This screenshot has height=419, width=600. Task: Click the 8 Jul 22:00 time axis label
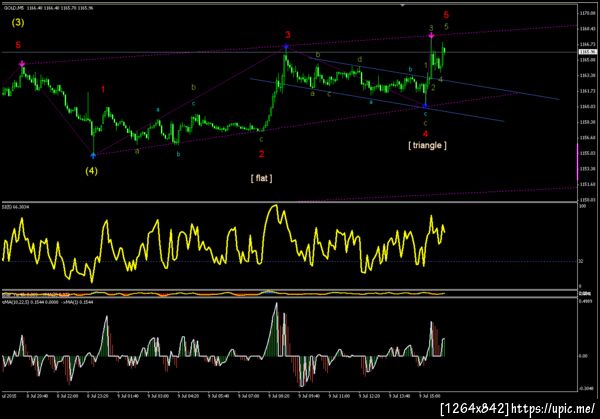click(x=67, y=396)
